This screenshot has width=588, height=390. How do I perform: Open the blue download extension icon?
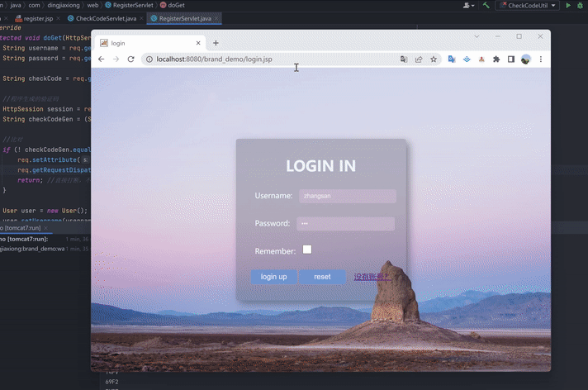coord(467,59)
